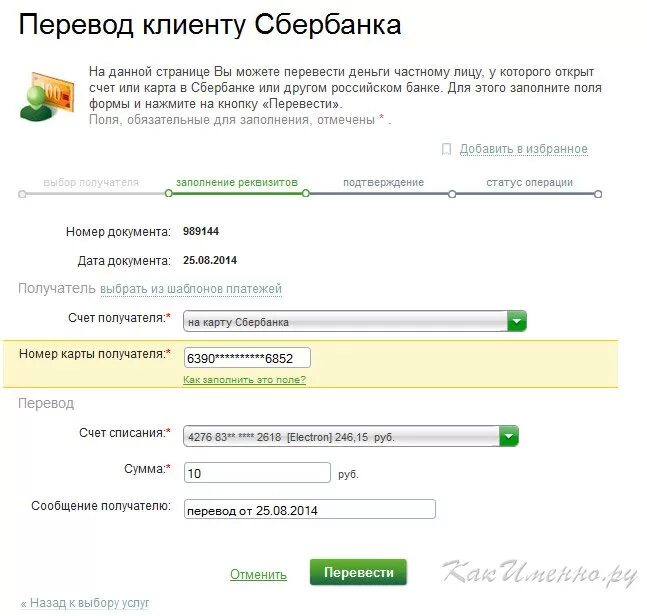Select step заполнение реквизитов

pos(237,182)
